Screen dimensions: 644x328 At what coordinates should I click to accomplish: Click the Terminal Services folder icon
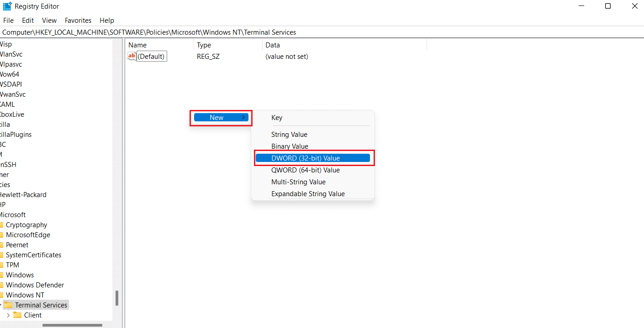coord(8,305)
